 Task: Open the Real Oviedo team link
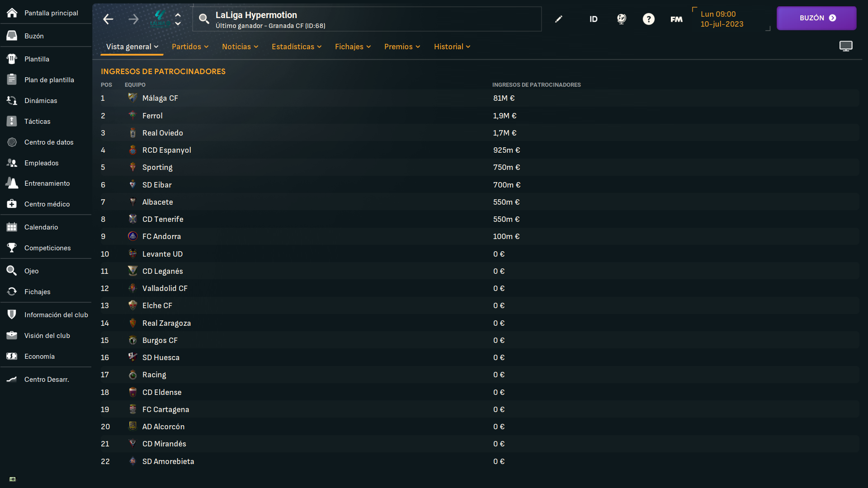(x=163, y=133)
